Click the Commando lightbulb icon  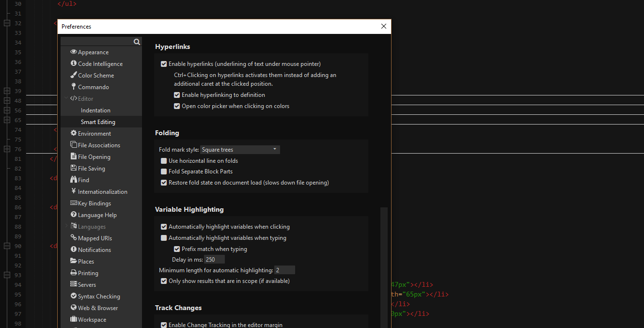click(x=74, y=87)
